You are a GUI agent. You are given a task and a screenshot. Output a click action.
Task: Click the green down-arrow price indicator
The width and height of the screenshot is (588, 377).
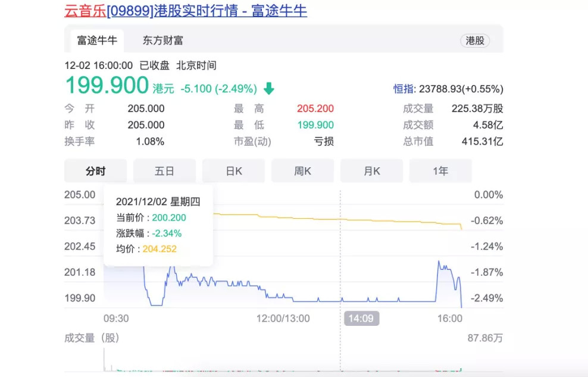pos(269,89)
